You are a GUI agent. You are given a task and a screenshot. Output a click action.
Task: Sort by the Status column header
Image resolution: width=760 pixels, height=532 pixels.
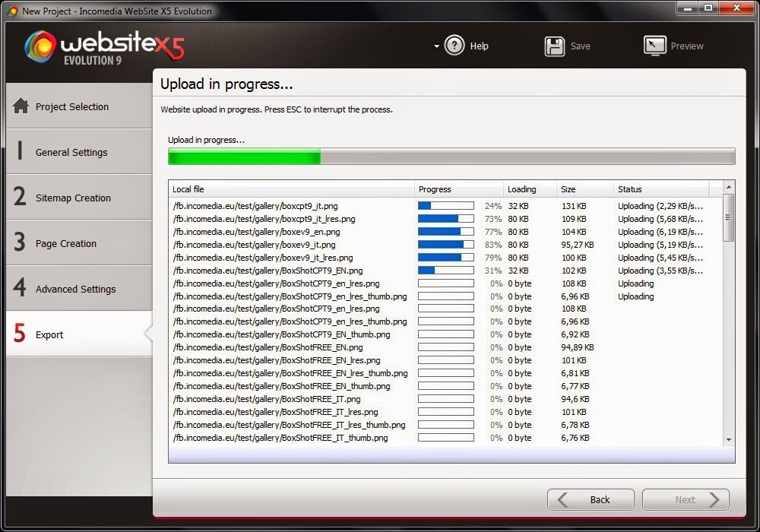pyautogui.click(x=660, y=189)
